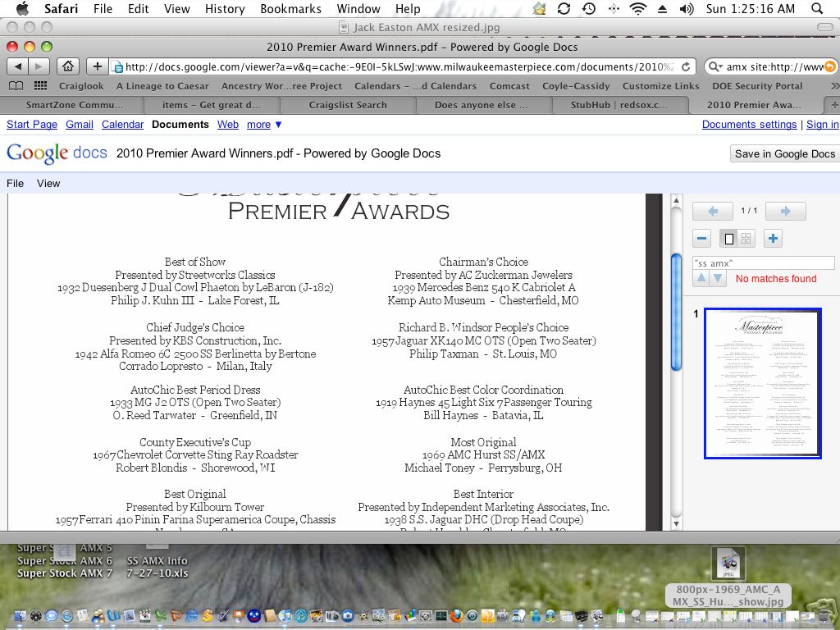The width and height of the screenshot is (840, 630).
Task: Switch to the Craigslist Search tab
Action: click(x=348, y=105)
